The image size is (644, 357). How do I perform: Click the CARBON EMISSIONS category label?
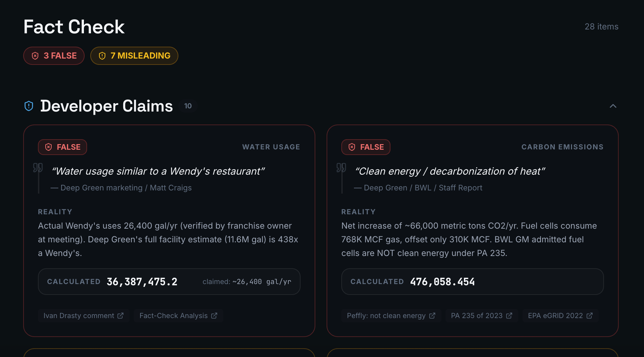point(562,147)
